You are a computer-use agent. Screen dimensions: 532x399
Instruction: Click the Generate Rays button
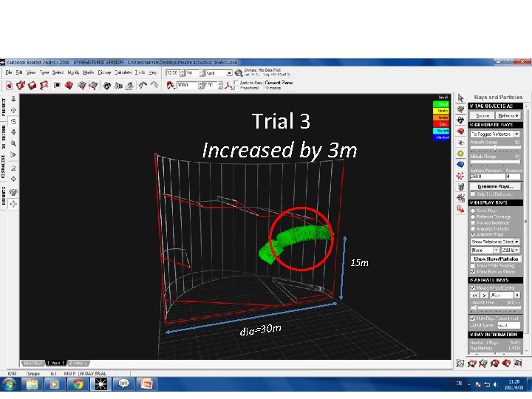click(x=495, y=186)
